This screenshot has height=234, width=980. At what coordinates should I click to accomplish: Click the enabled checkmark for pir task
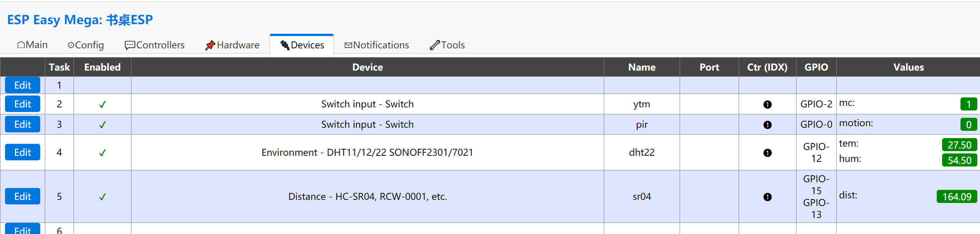102,125
